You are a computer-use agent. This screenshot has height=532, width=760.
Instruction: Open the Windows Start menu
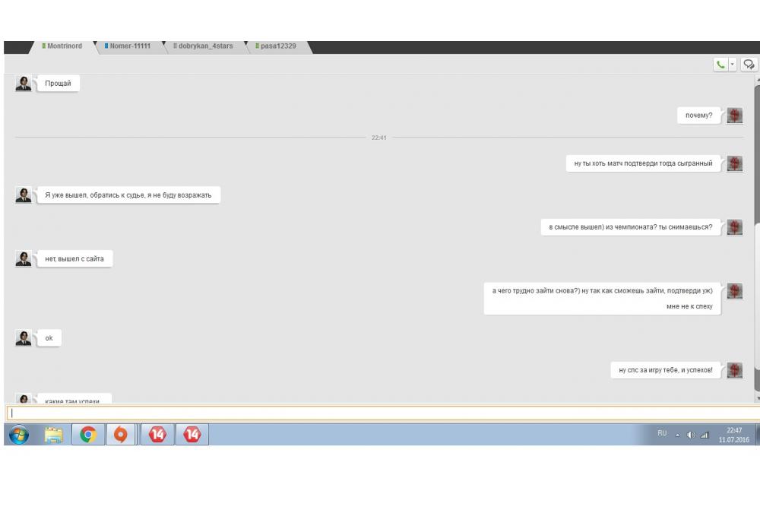tap(19, 434)
